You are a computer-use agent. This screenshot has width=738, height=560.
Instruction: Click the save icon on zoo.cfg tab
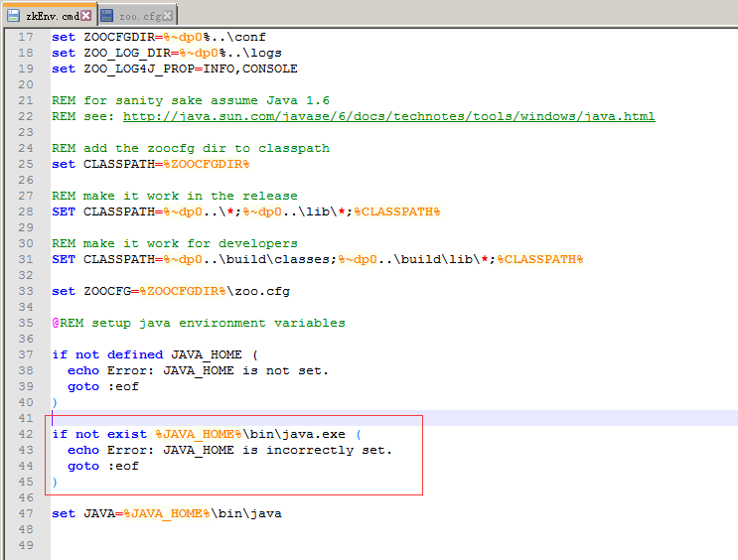point(107,16)
